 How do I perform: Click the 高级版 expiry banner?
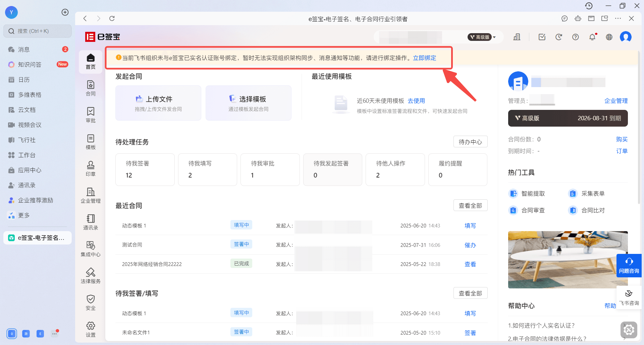(x=568, y=118)
